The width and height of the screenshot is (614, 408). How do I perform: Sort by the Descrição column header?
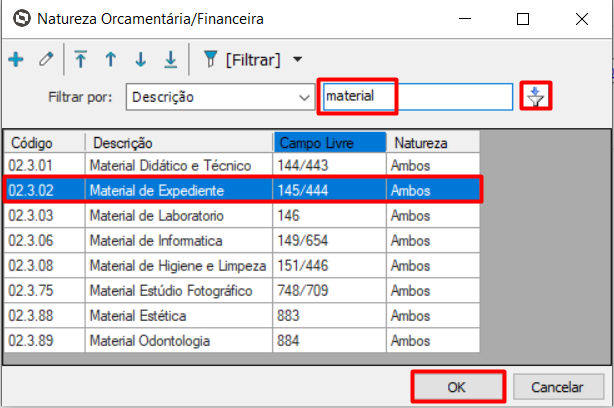(178, 143)
